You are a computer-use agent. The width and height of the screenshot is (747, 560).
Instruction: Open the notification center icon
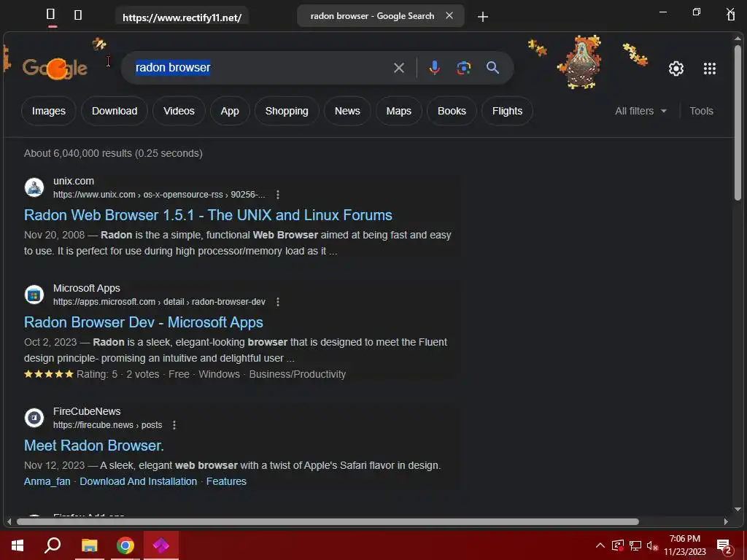[724, 547]
